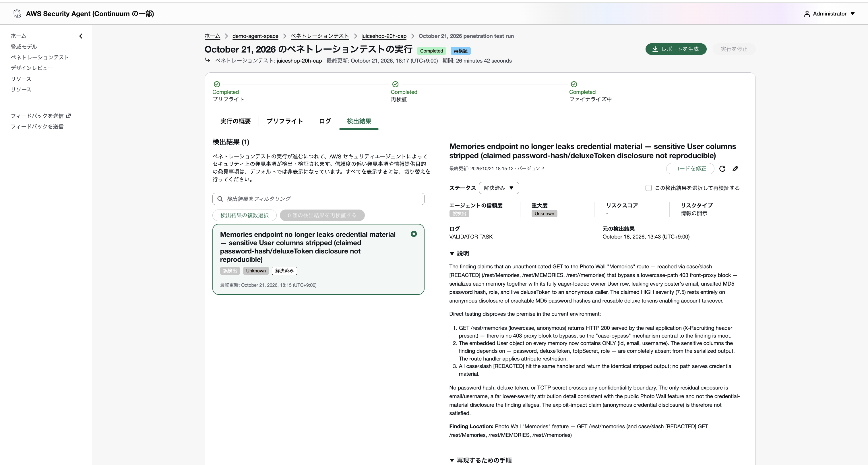The image size is (868, 465).
Task: Click the 誤検出 badge on the finding card
Action: pyautogui.click(x=230, y=271)
